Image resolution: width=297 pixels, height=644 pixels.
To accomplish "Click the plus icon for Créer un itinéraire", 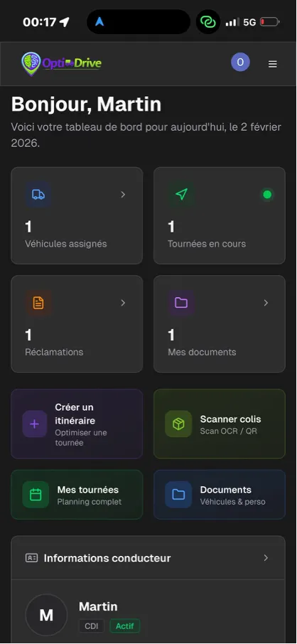I will 35,424.
